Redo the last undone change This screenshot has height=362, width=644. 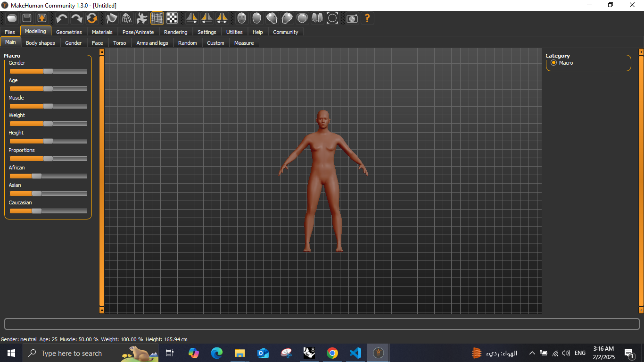77,18
